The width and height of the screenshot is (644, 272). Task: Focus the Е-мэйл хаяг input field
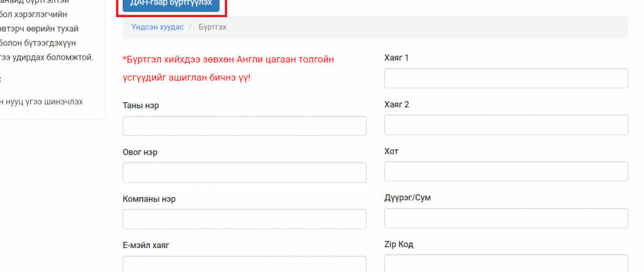[244, 264]
